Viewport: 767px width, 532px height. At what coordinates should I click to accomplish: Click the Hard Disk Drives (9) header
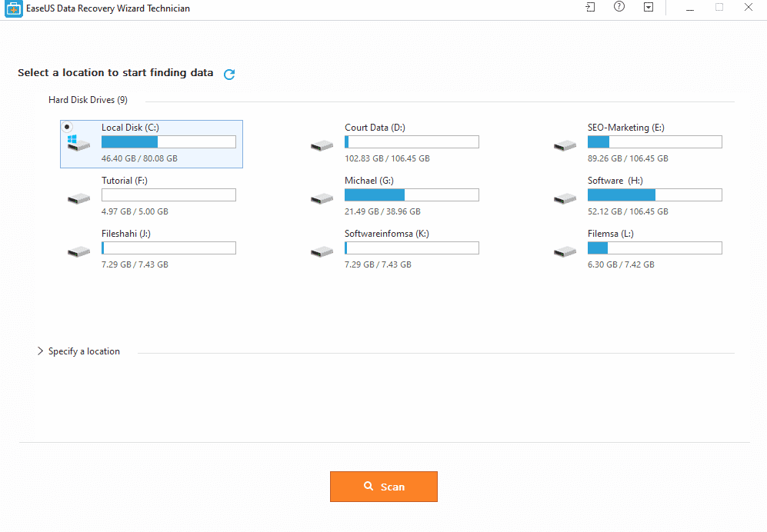(x=88, y=100)
